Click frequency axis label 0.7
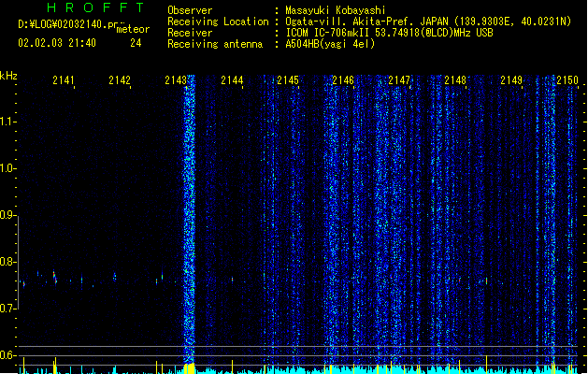 point(7,309)
